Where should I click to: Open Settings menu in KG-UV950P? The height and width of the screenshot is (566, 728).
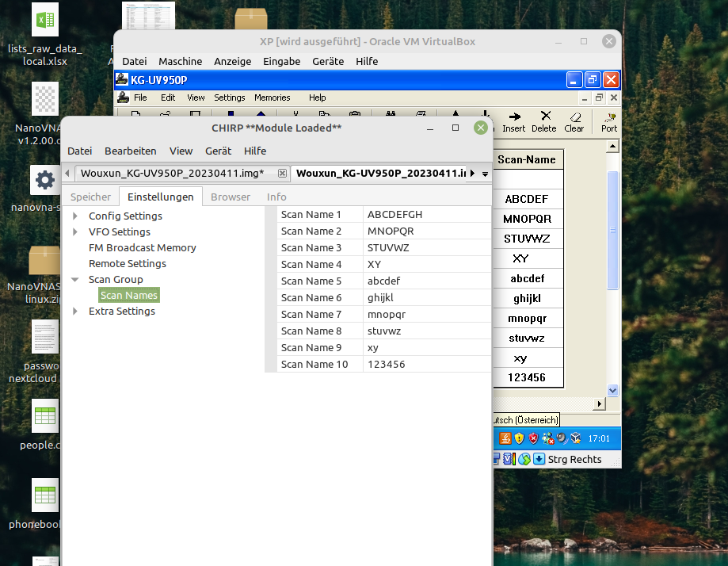click(230, 98)
